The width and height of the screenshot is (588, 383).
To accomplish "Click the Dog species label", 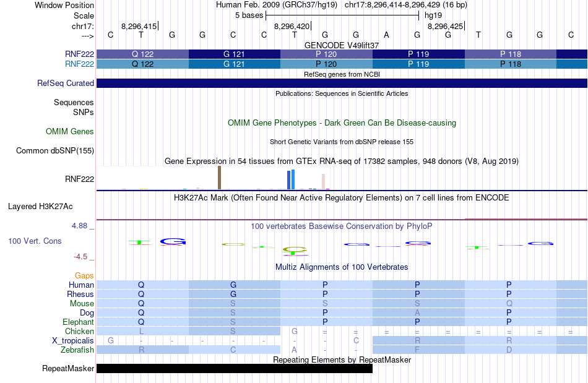I will [87, 312].
